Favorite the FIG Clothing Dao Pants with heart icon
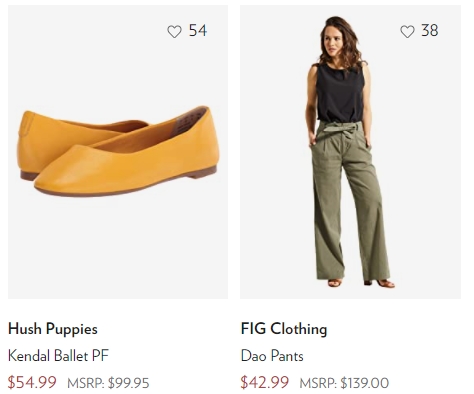 click(x=407, y=32)
